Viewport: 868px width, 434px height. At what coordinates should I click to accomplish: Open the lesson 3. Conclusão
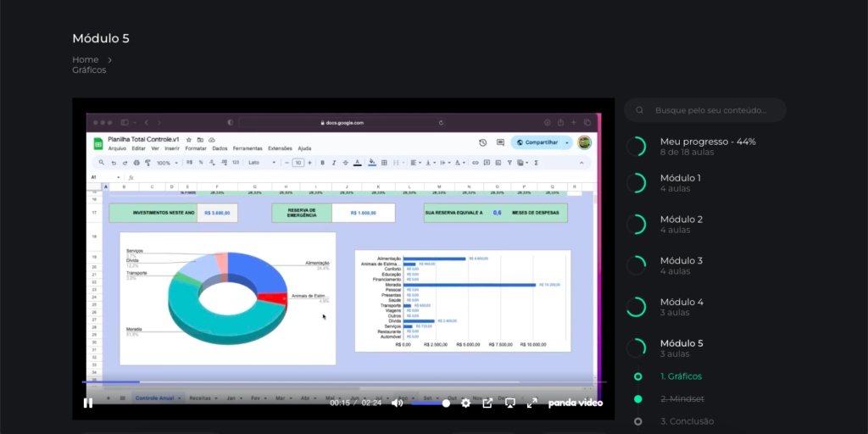pos(687,421)
